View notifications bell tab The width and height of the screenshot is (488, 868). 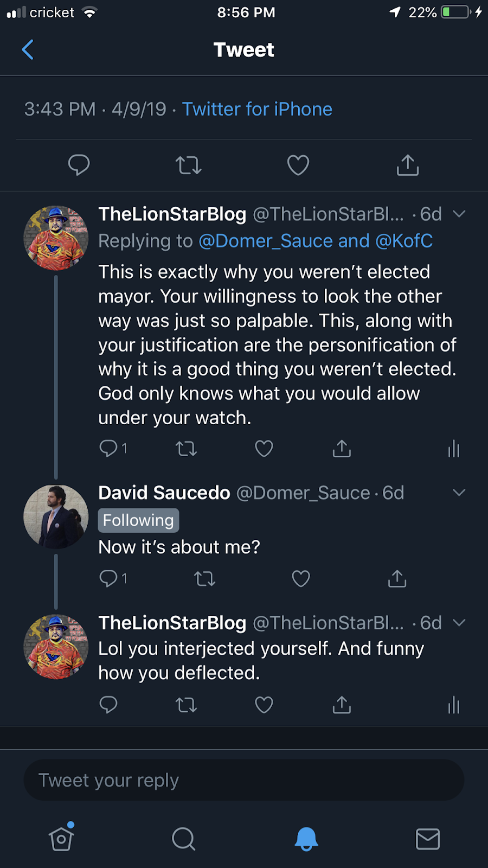[x=306, y=839]
